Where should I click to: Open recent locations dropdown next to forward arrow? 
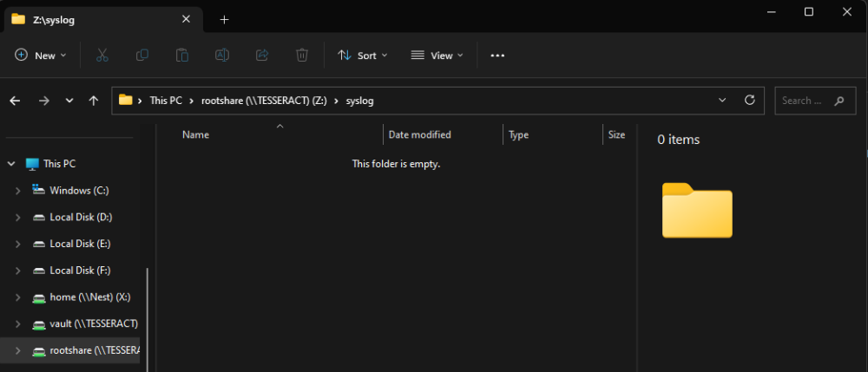(x=69, y=101)
